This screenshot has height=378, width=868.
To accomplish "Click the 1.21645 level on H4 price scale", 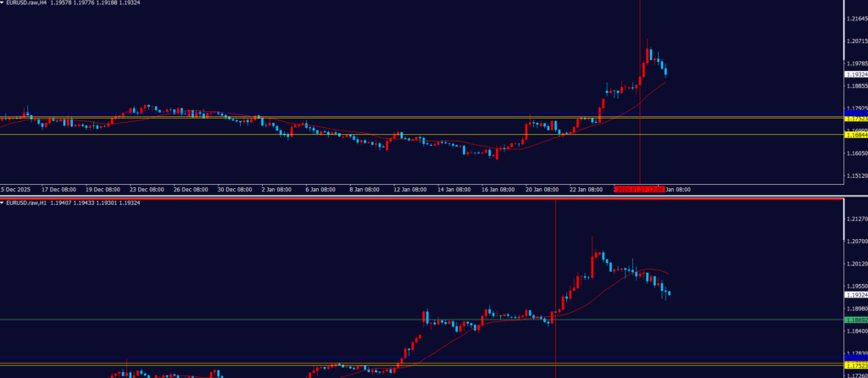I will (x=855, y=18).
